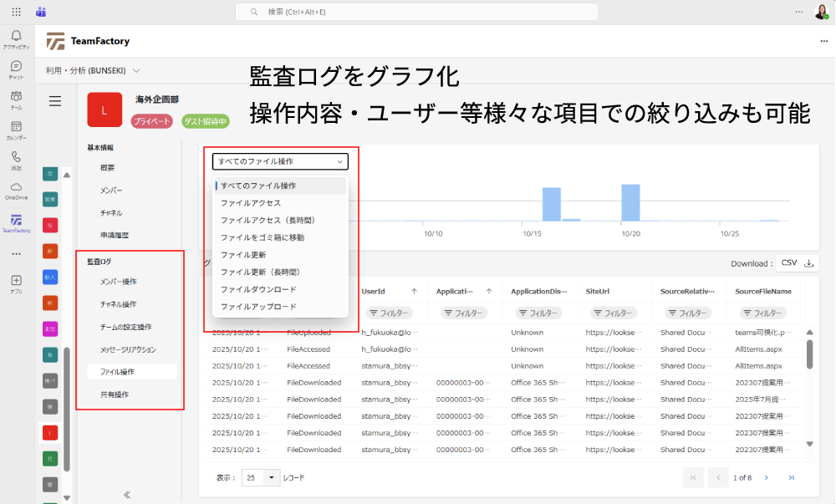Open the Chat icon in Teams rail
Viewport: 836px width, 504px height.
click(16, 67)
